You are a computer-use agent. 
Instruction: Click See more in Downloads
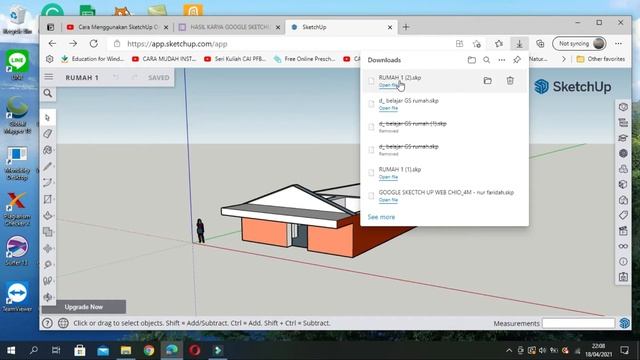(381, 217)
